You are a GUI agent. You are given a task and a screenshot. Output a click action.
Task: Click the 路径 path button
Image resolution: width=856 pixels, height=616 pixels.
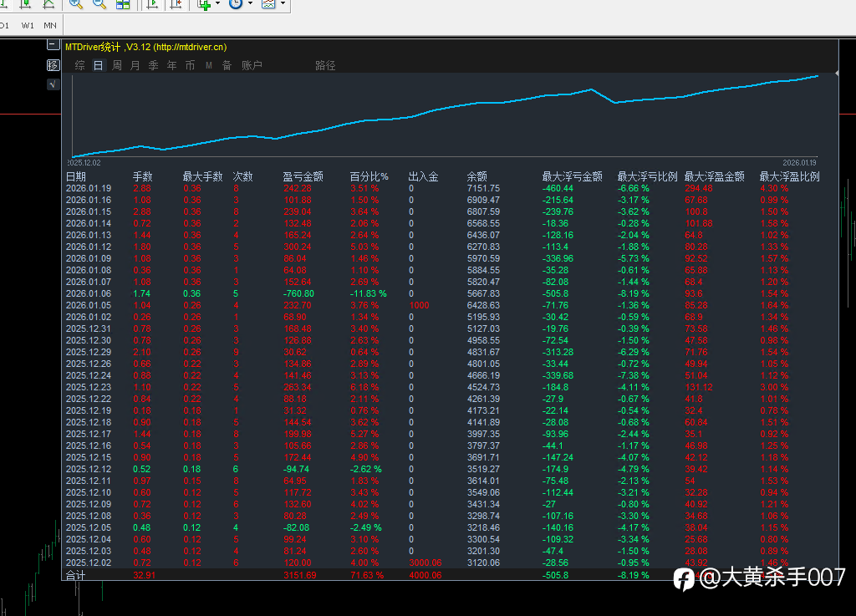(x=325, y=65)
